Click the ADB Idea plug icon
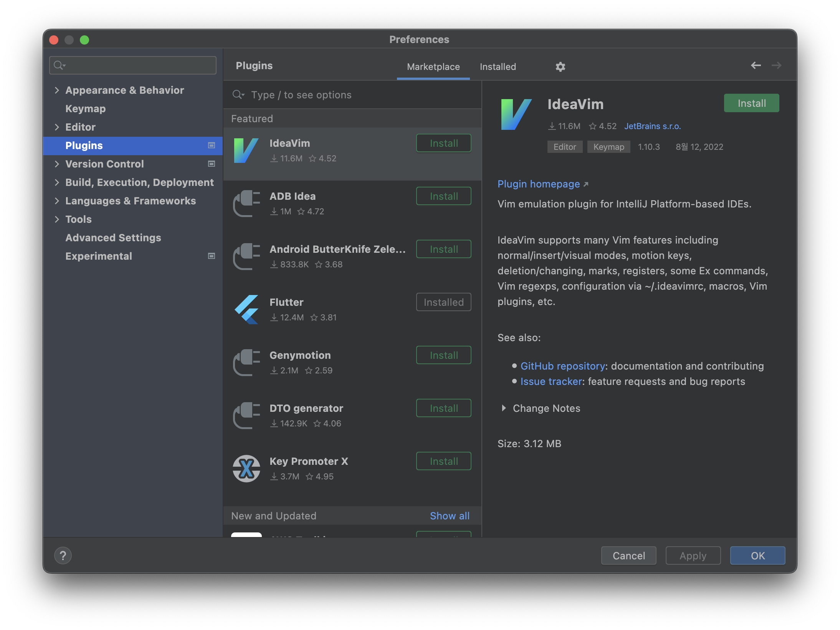The image size is (840, 630). tap(246, 203)
